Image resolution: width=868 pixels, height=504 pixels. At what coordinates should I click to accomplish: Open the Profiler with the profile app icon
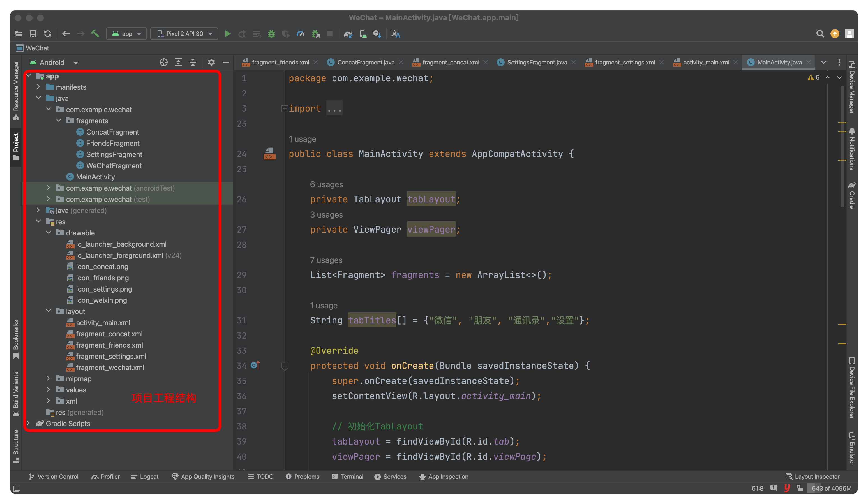[301, 33]
